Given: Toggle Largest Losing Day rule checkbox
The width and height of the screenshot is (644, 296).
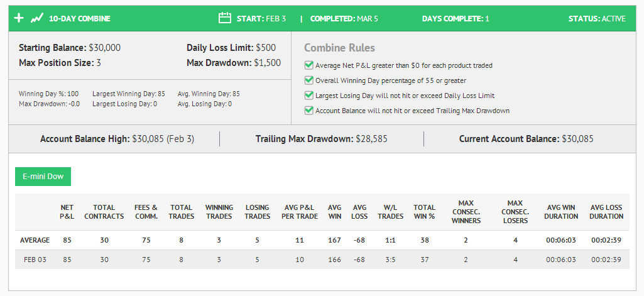Looking at the screenshot, I should click(x=309, y=96).
